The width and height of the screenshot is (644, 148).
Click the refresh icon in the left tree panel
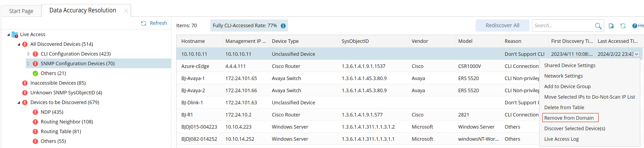[x=144, y=23]
